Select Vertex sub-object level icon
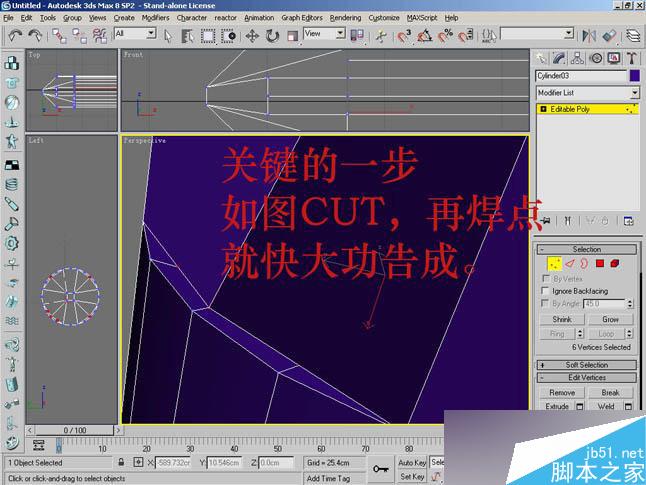Image resolution: width=646 pixels, height=485 pixels. point(554,263)
